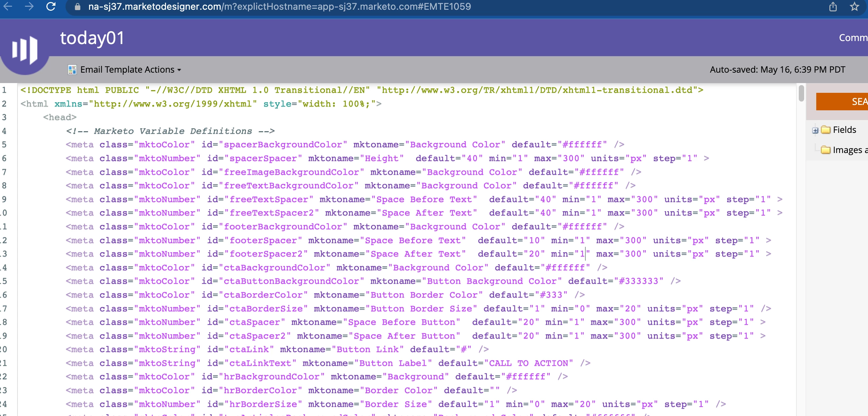868x416 pixels.
Task: Open the Community link in header
Action: point(853,37)
